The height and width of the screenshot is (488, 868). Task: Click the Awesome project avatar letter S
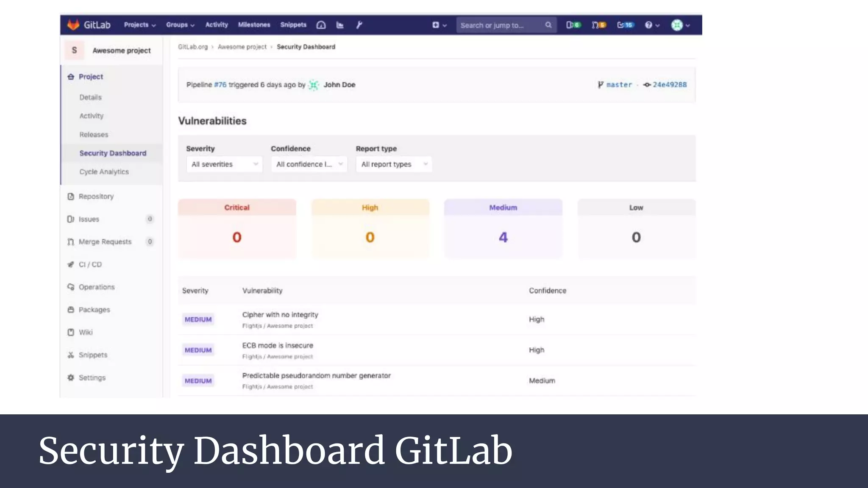coord(75,50)
